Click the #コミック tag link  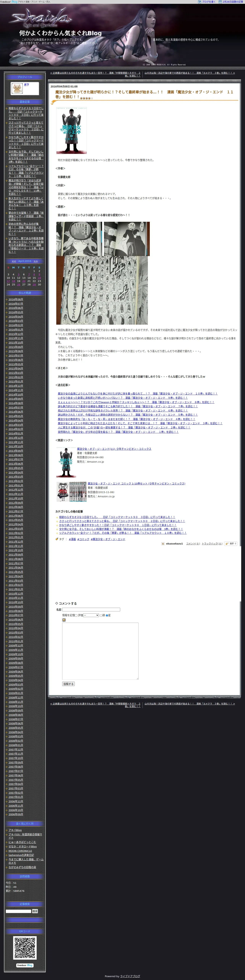83,539
